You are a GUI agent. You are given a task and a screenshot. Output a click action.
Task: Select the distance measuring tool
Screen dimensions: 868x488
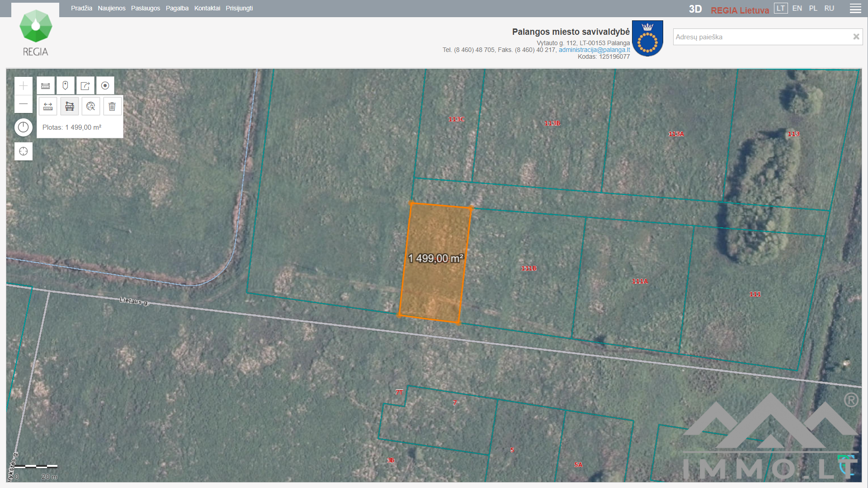(x=48, y=107)
